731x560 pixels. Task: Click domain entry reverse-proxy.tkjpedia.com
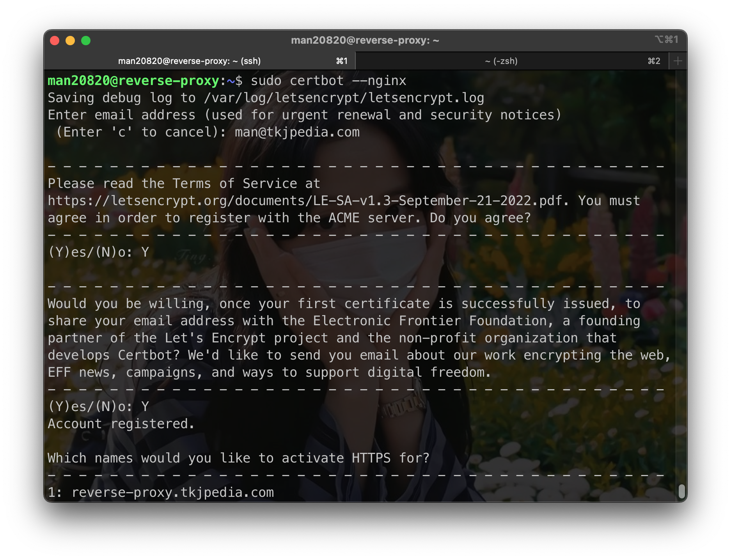(x=173, y=493)
